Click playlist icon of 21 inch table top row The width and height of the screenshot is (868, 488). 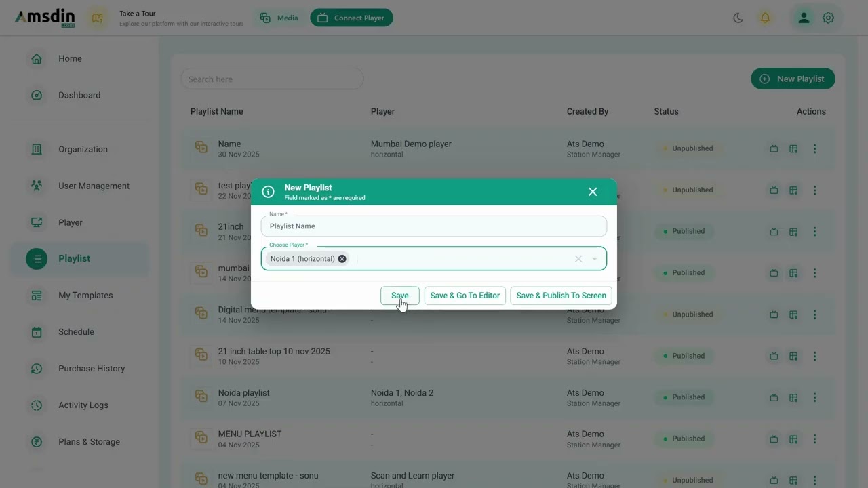(x=201, y=355)
